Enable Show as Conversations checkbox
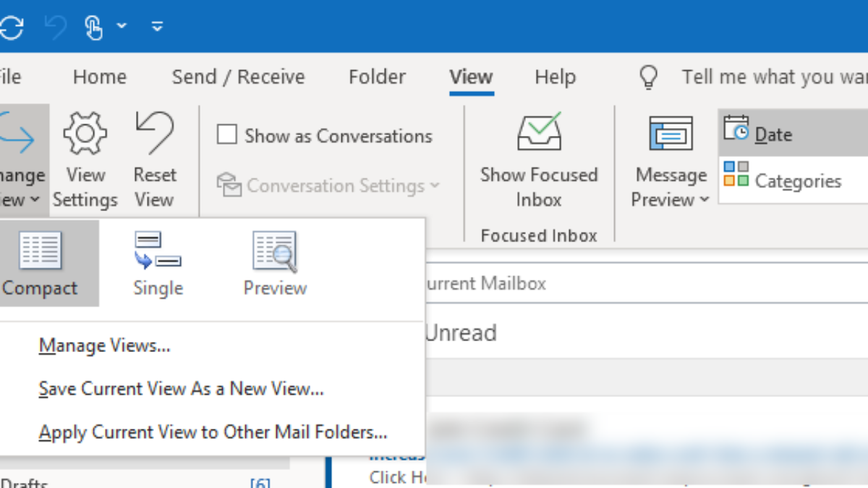This screenshot has height=488, width=868. pyautogui.click(x=227, y=135)
